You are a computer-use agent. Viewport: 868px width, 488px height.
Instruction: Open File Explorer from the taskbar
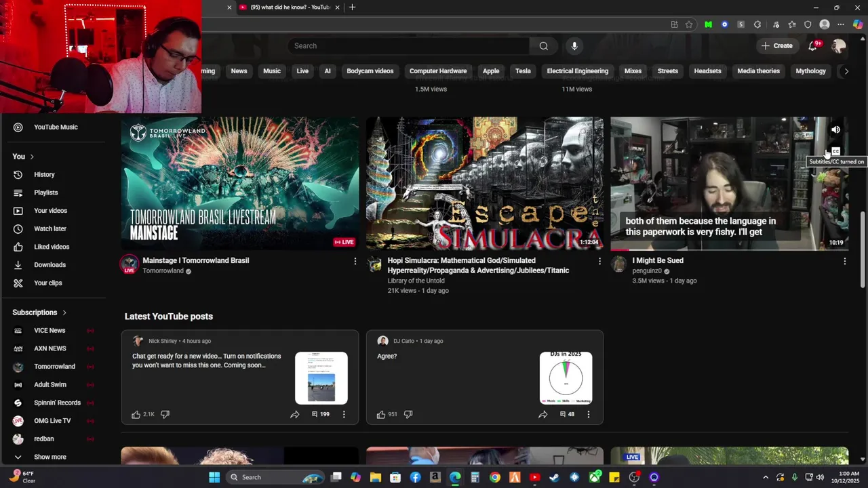pos(376,477)
